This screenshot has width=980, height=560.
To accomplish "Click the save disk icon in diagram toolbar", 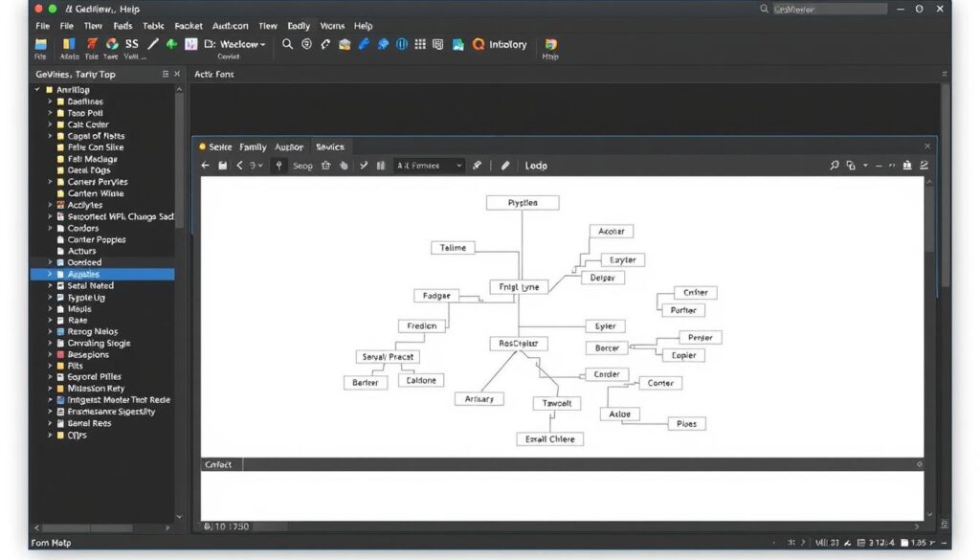I will (222, 166).
